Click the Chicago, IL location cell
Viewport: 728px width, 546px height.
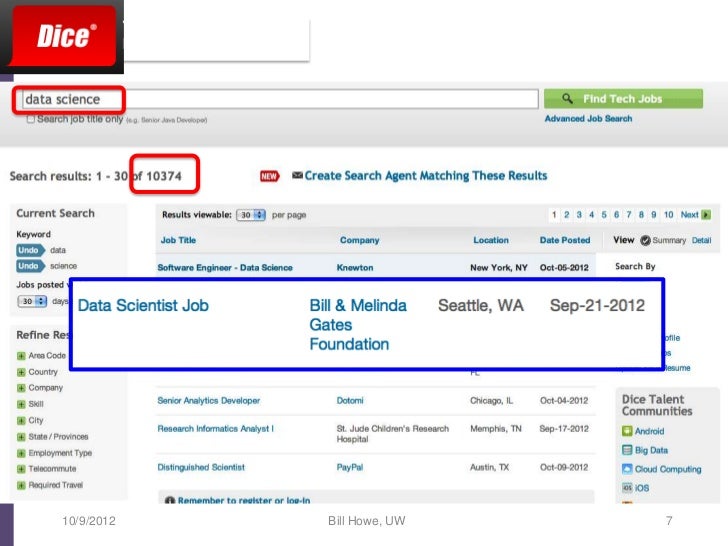pyautogui.click(x=492, y=400)
